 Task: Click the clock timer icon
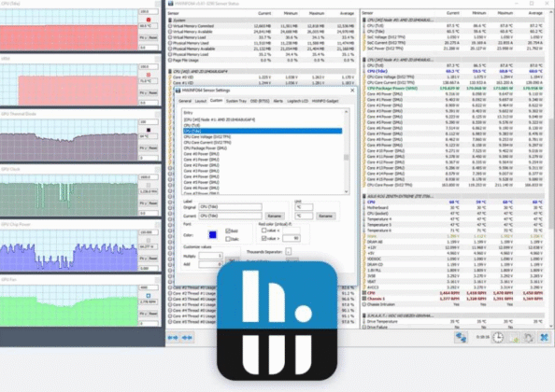point(498,337)
